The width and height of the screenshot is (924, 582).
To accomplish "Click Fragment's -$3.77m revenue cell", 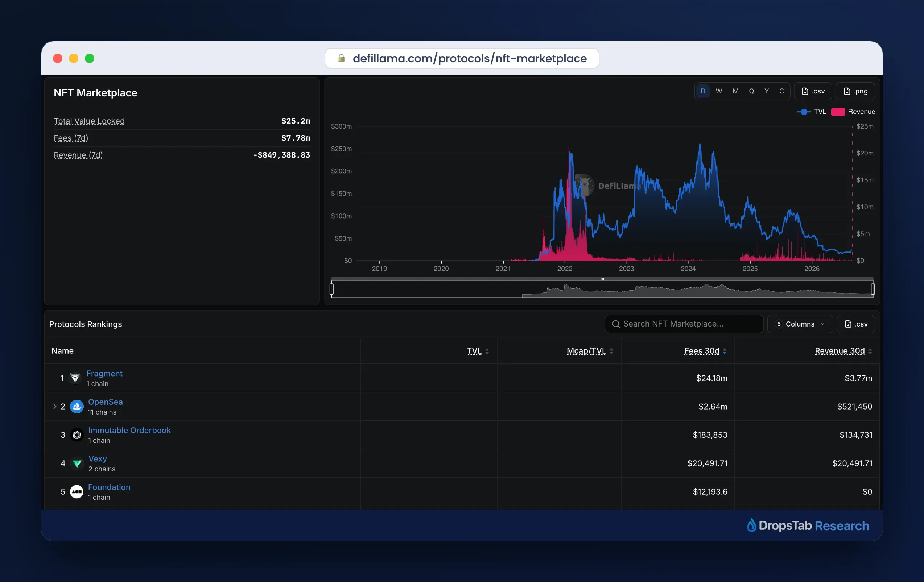I will (857, 378).
